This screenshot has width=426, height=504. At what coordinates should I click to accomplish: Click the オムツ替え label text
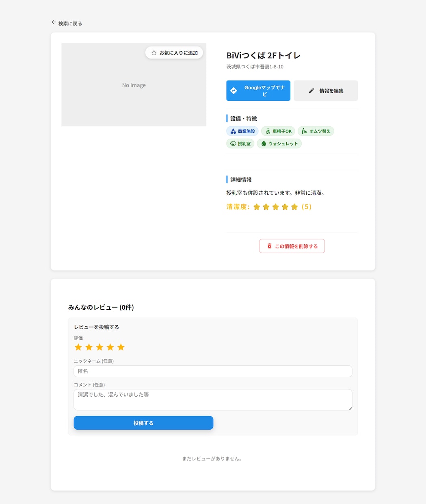click(x=320, y=131)
